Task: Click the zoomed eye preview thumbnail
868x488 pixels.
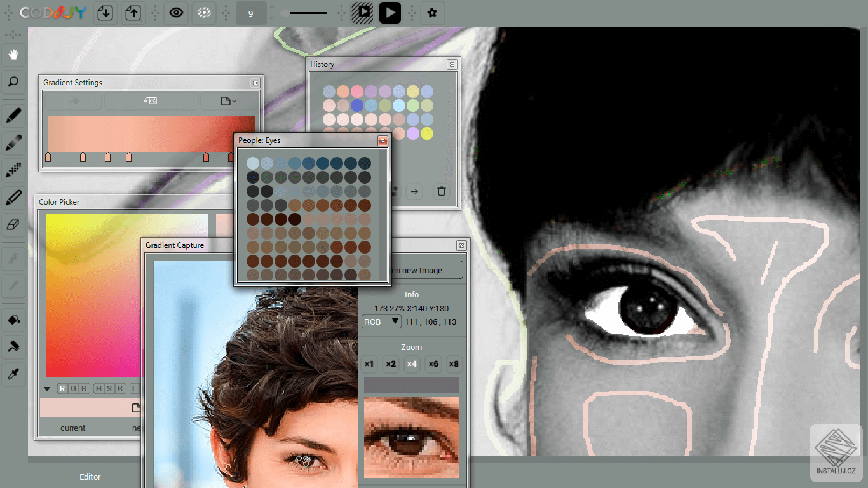Action: tap(412, 438)
